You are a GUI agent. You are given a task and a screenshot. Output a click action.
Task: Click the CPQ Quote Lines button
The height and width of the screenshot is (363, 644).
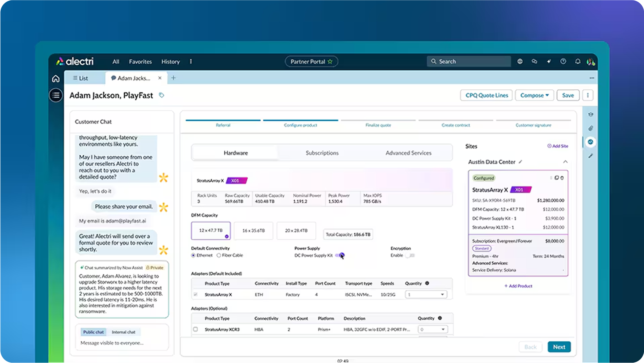pos(487,95)
